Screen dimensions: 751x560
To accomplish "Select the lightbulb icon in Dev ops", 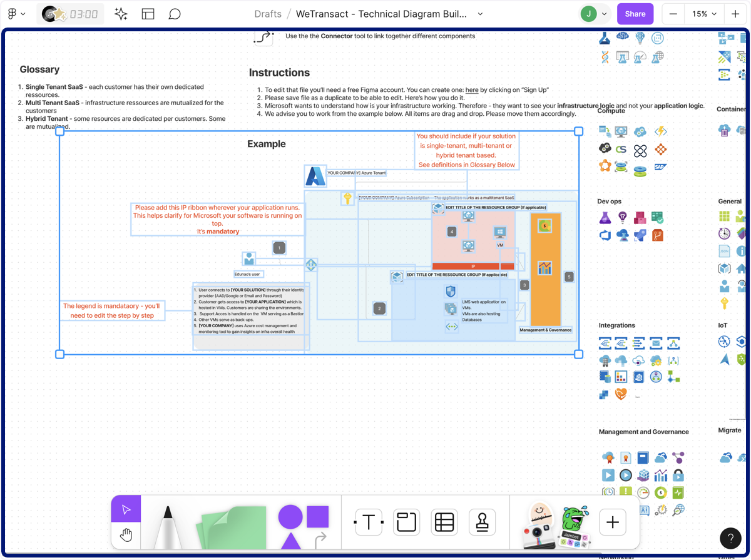I will pos(622,218).
